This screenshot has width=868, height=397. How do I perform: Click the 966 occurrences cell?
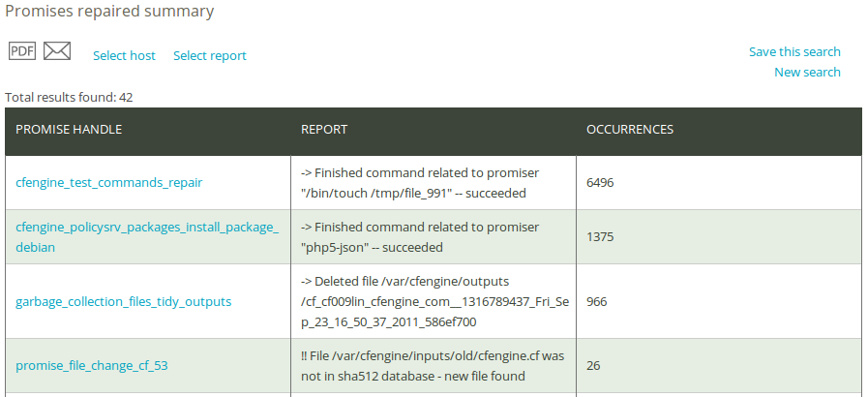pyautogui.click(x=596, y=301)
